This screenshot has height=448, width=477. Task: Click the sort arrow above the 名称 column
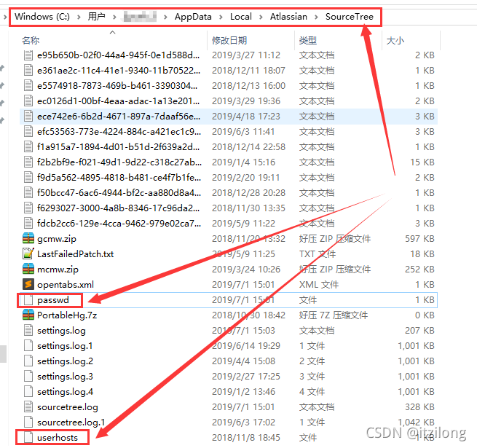(113, 32)
